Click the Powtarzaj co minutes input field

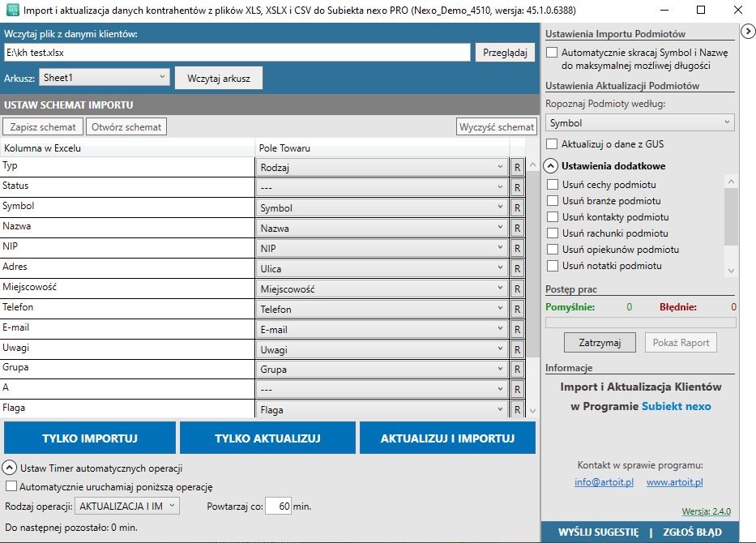coord(278,507)
